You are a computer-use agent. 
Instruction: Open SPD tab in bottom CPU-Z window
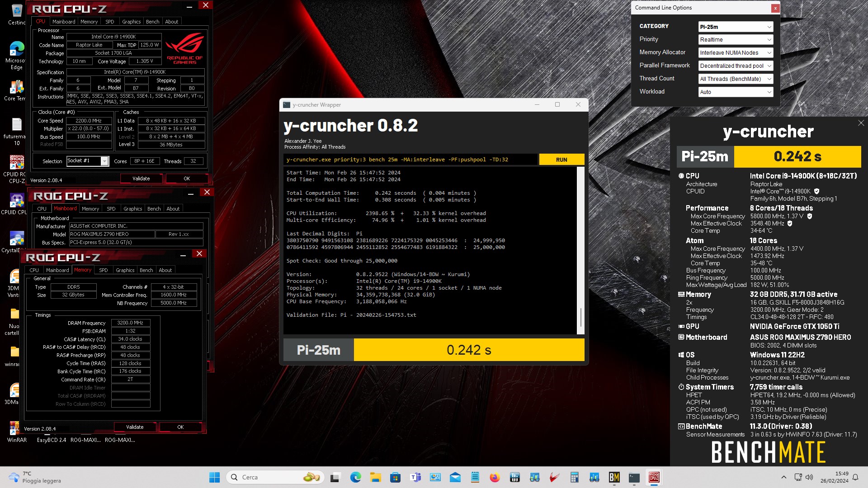click(104, 270)
